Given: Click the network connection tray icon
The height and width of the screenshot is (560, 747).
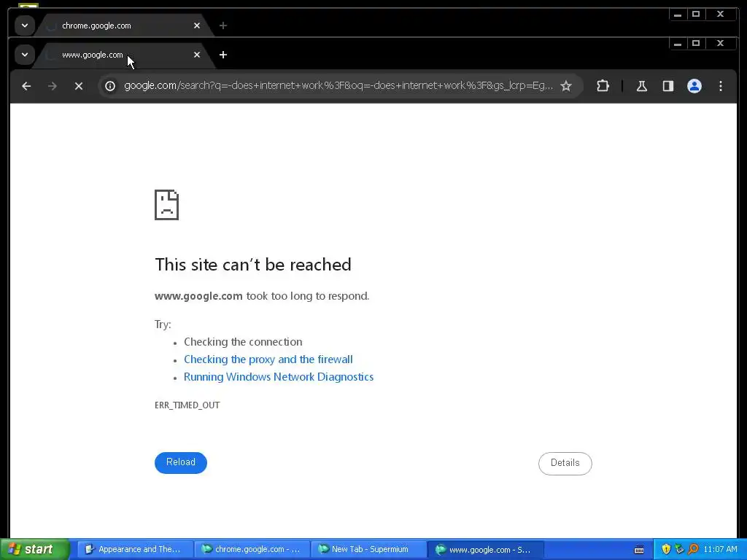Looking at the screenshot, I should (679, 549).
